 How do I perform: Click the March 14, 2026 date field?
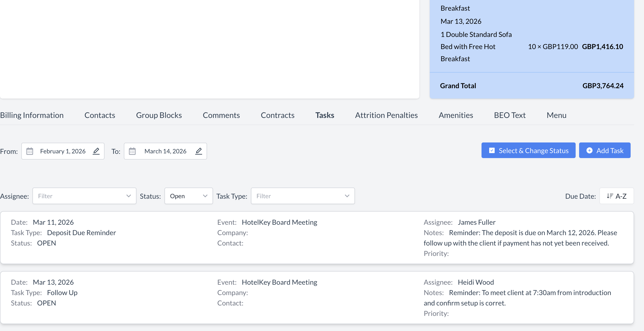(x=165, y=151)
